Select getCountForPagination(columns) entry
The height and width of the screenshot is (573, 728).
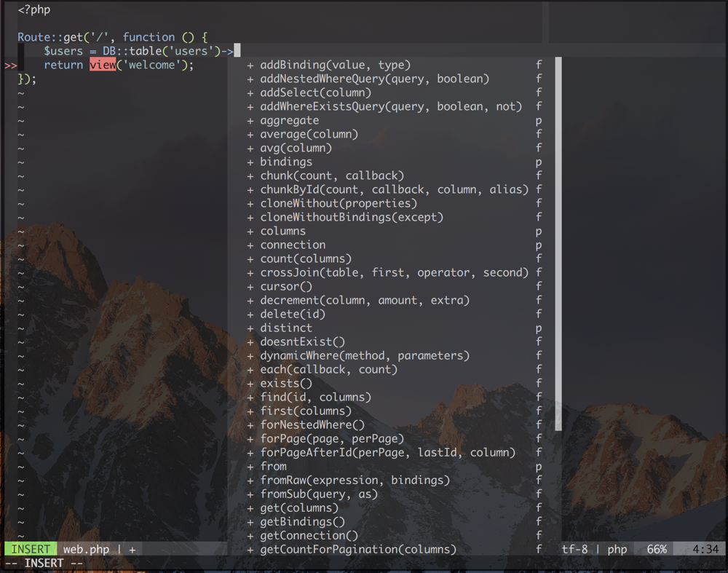click(395, 549)
